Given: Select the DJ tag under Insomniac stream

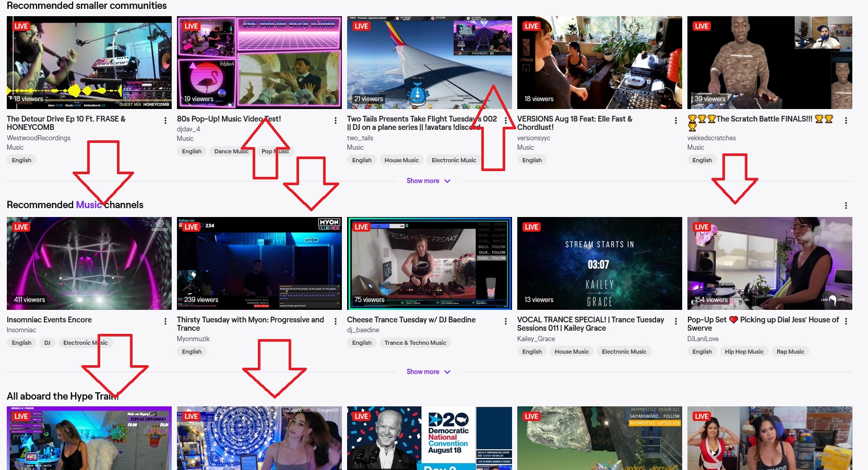Looking at the screenshot, I should click(47, 343).
